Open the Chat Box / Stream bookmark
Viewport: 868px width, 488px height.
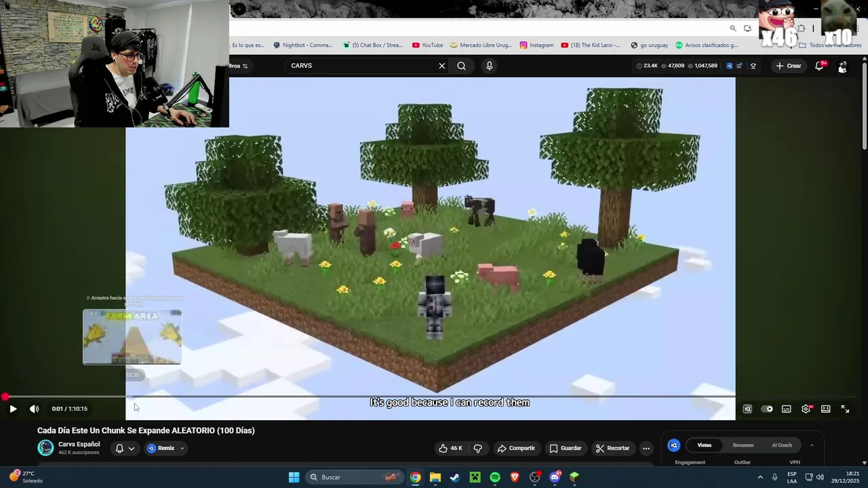tap(373, 45)
